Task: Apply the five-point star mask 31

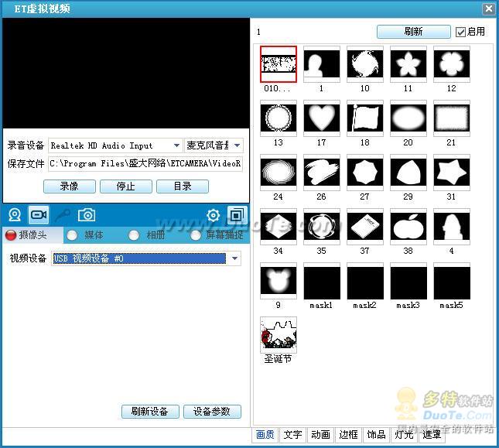Action: [x=452, y=172]
